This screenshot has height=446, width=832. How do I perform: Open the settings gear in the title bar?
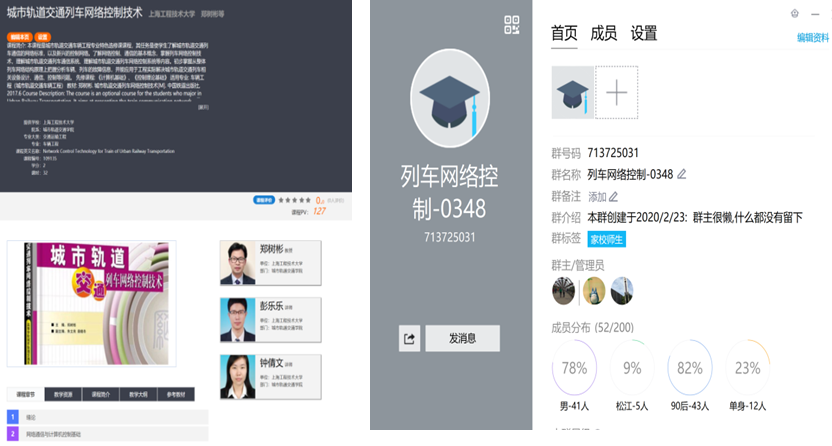coord(795,13)
